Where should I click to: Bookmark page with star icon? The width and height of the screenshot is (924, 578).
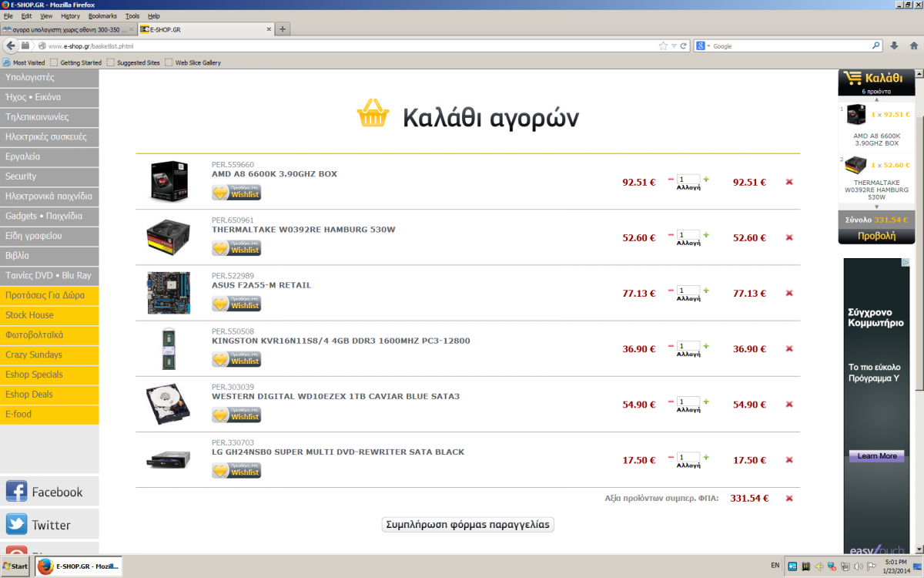(x=663, y=46)
